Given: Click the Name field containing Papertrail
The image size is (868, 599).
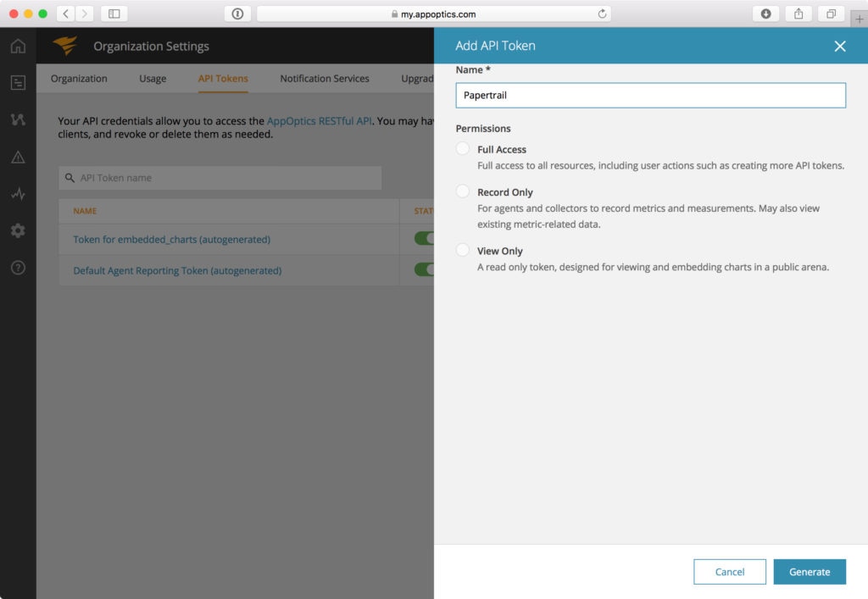Looking at the screenshot, I should click(x=650, y=95).
